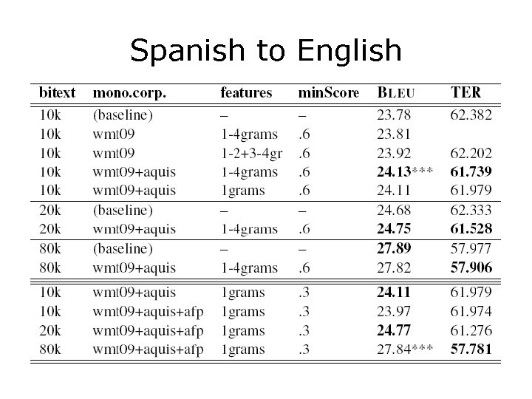
Task: Select the 'features' column header
Action: click(246, 92)
